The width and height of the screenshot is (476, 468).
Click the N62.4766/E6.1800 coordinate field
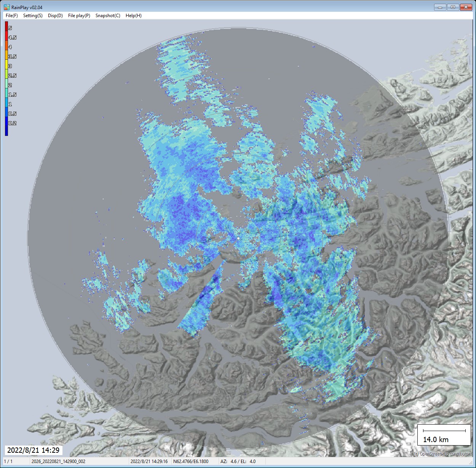[190, 461]
